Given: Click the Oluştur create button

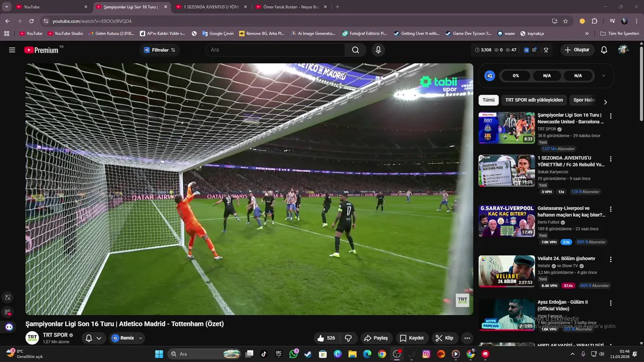Looking at the screenshot, I should coord(577,50).
